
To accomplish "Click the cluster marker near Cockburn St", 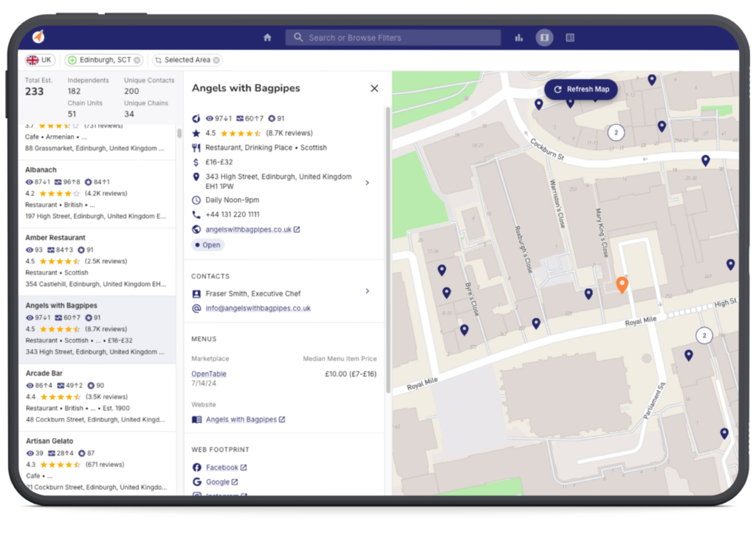I will click(x=615, y=133).
